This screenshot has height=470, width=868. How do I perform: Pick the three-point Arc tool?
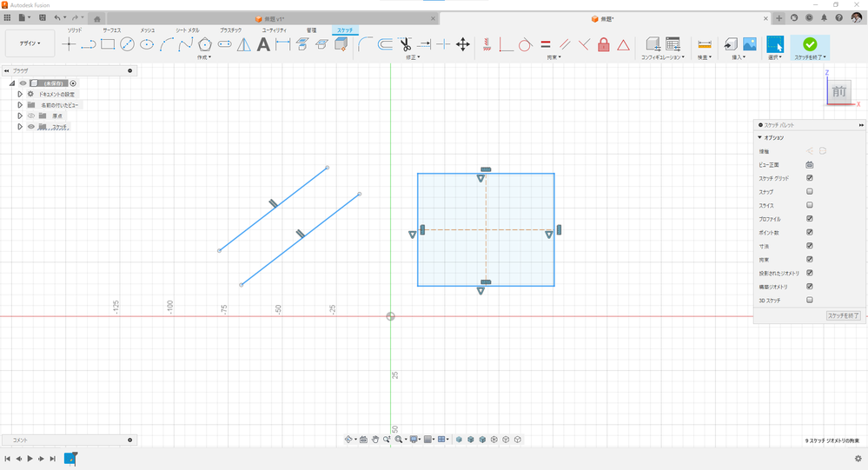coord(167,44)
